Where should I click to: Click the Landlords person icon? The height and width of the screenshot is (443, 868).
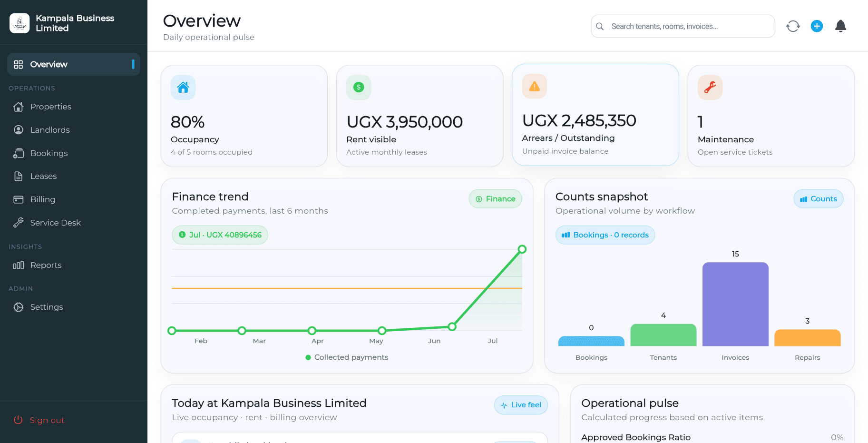[x=19, y=130]
